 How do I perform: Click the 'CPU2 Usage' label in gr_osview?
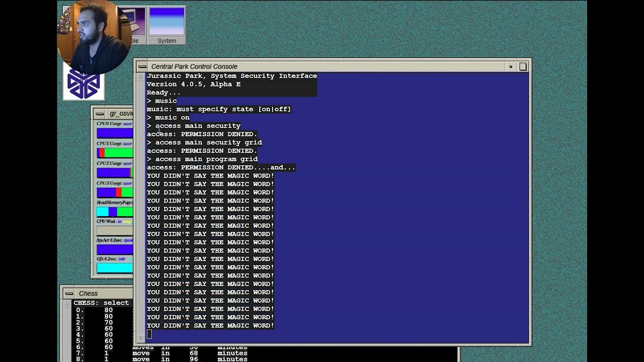point(109,163)
